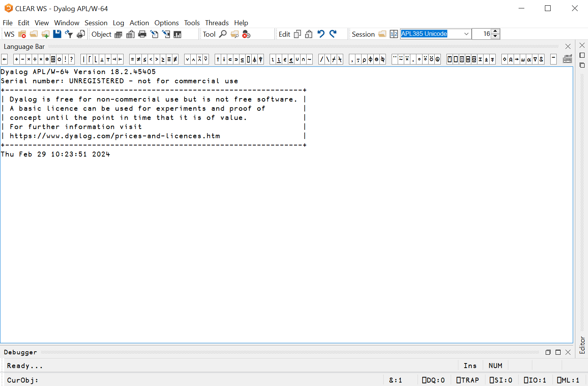588x386 pixels.
Task: Open the File menu
Action: point(8,23)
